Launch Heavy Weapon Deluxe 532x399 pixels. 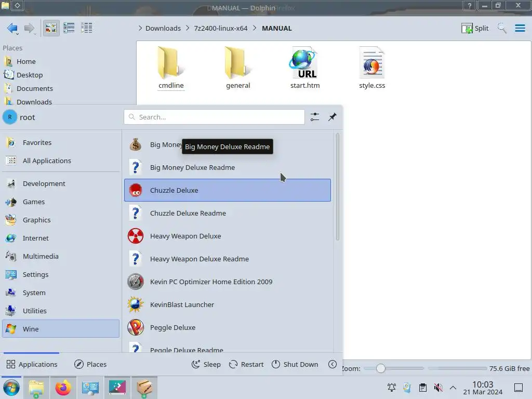228,236
